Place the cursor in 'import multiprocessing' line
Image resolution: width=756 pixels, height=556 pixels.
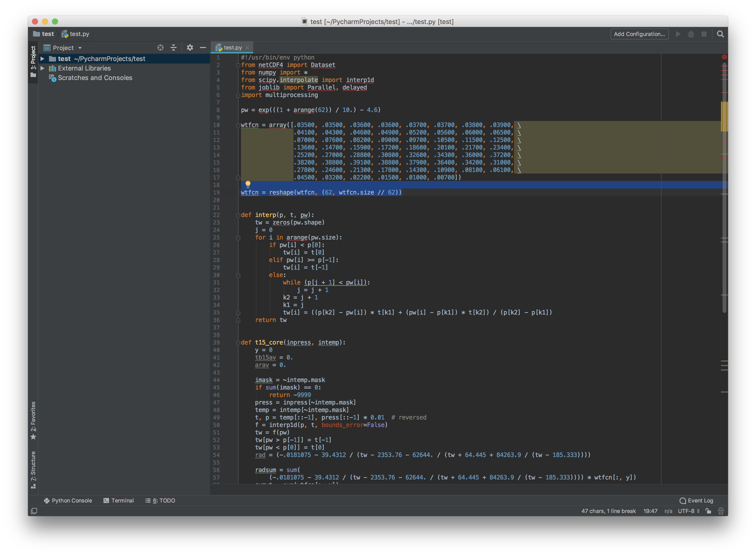pos(279,95)
